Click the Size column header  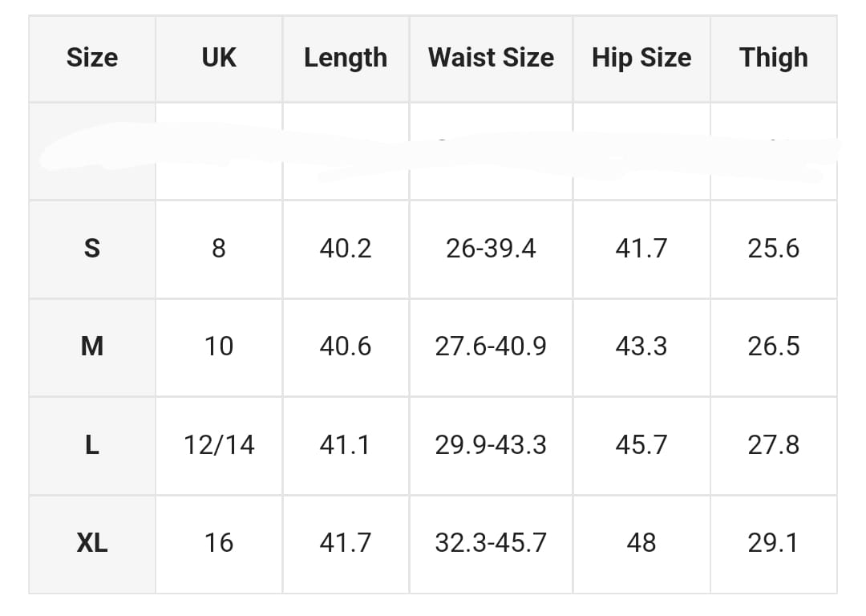92,59
